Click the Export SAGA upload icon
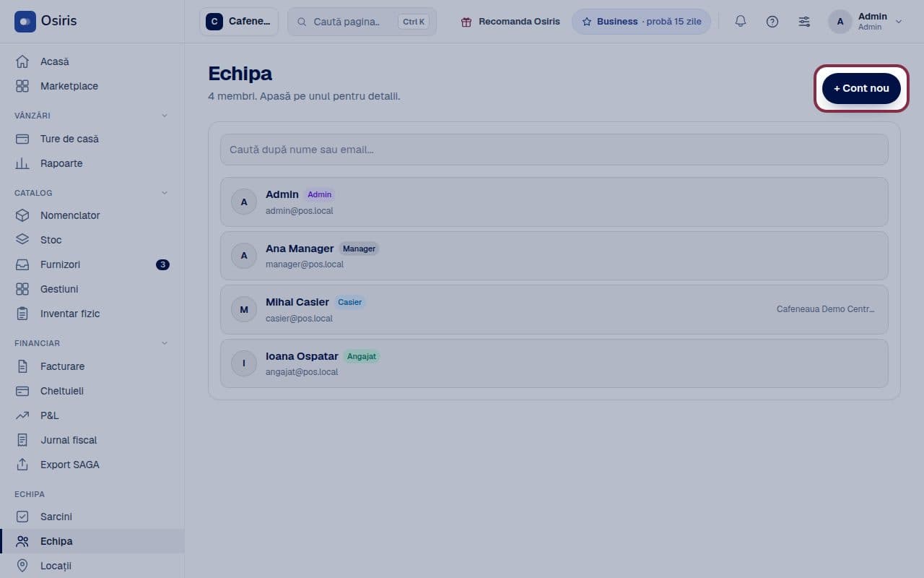The width and height of the screenshot is (924, 578). click(22, 465)
